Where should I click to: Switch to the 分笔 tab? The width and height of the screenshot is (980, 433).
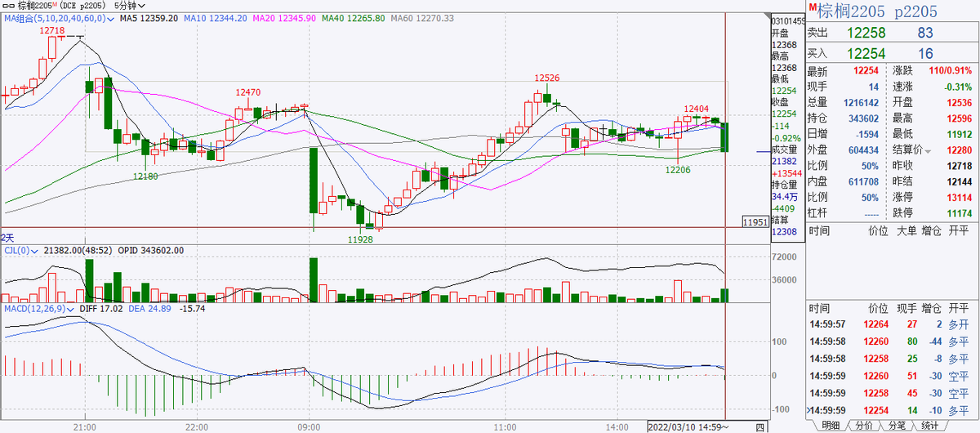pos(896,425)
